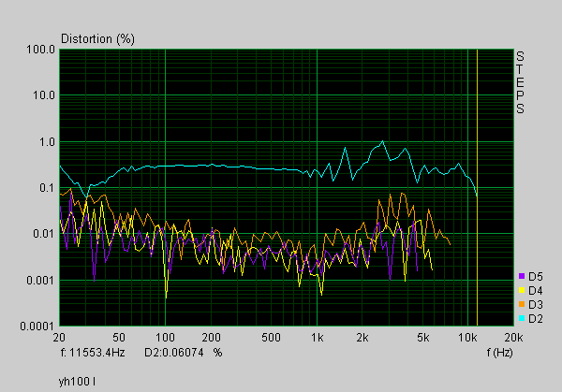Select the D3 legend label
The width and height of the screenshot is (562, 392).
click(536, 305)
